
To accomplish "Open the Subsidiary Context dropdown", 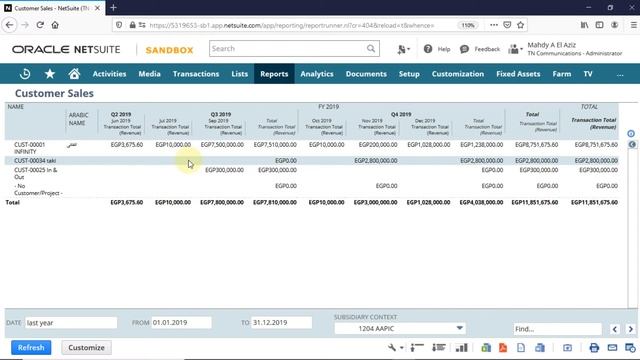I will point(400,328).
